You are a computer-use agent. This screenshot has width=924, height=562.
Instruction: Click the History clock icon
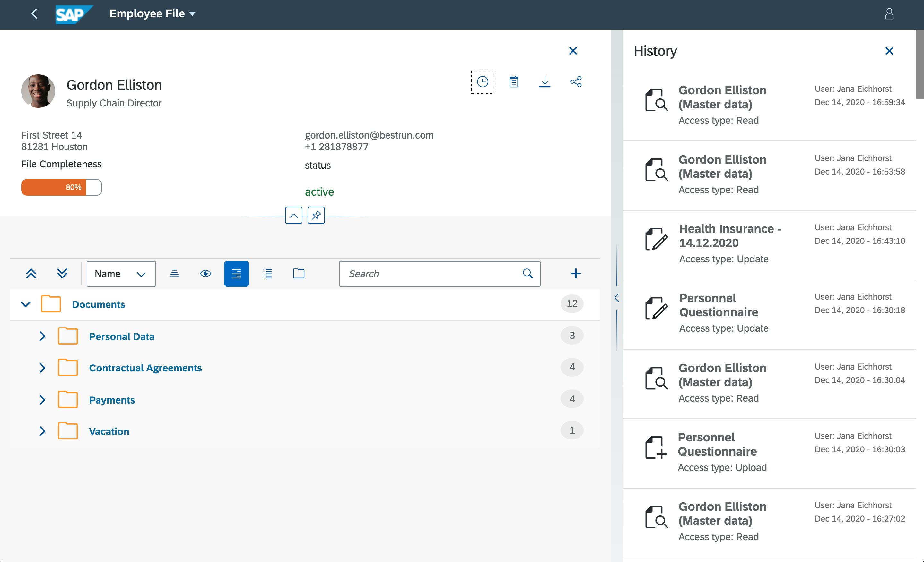483,82
